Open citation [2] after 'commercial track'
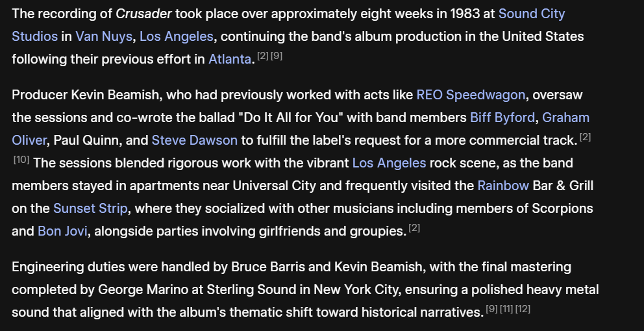Viewport: 644px width, 331px height. coord(585,138)
